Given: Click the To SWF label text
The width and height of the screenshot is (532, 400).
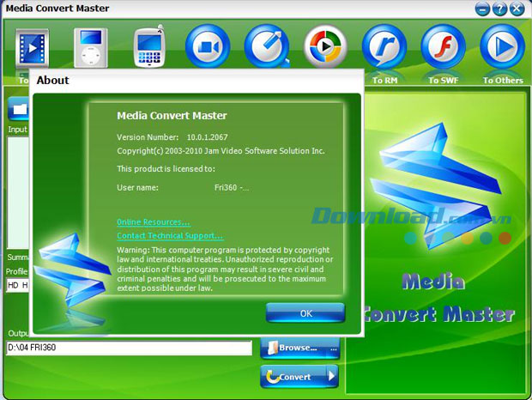Looking at the screenshot, I should tap(443, 81).
